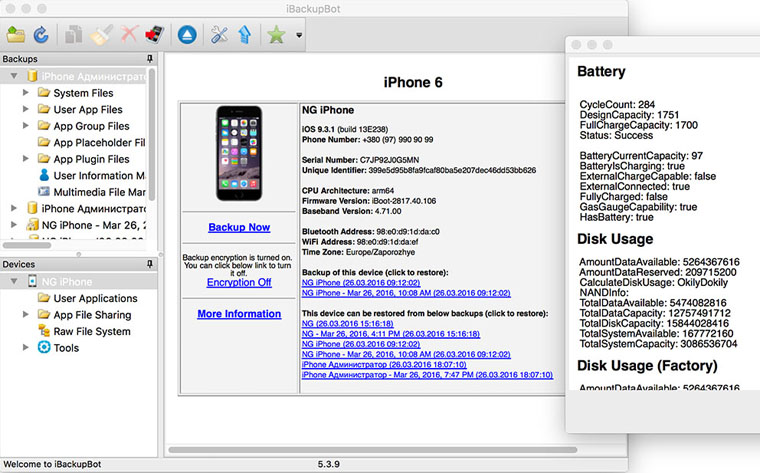Pin the Devices panel
The height and width of the screenshot is (473, 760).
(x=150, y=264)
